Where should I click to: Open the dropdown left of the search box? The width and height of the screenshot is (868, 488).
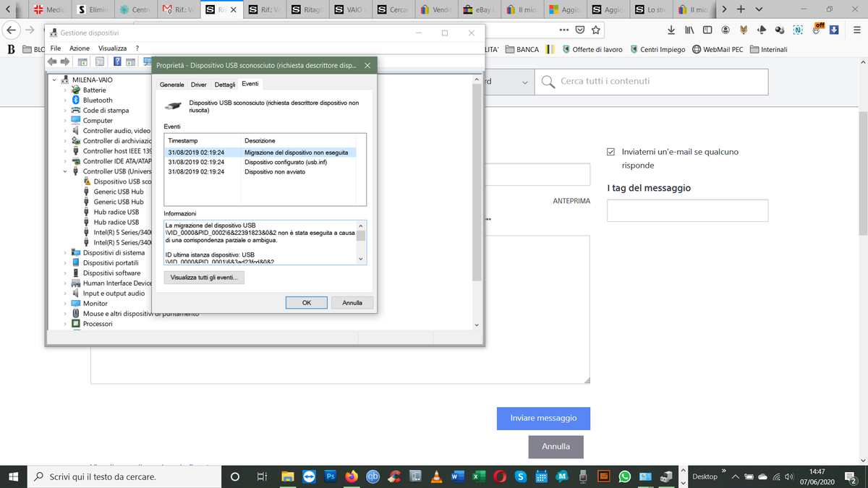(525, 82)
